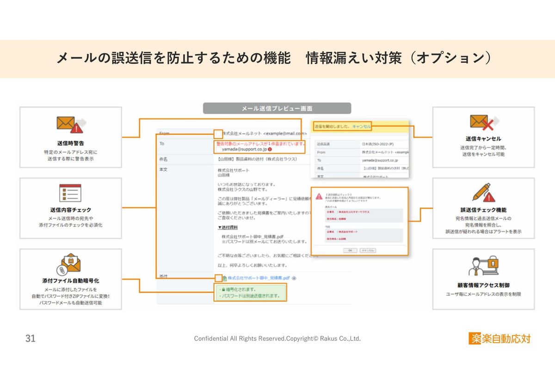
Task: Click the preview icon after the attachment filename
Action: tap(294, 278)
